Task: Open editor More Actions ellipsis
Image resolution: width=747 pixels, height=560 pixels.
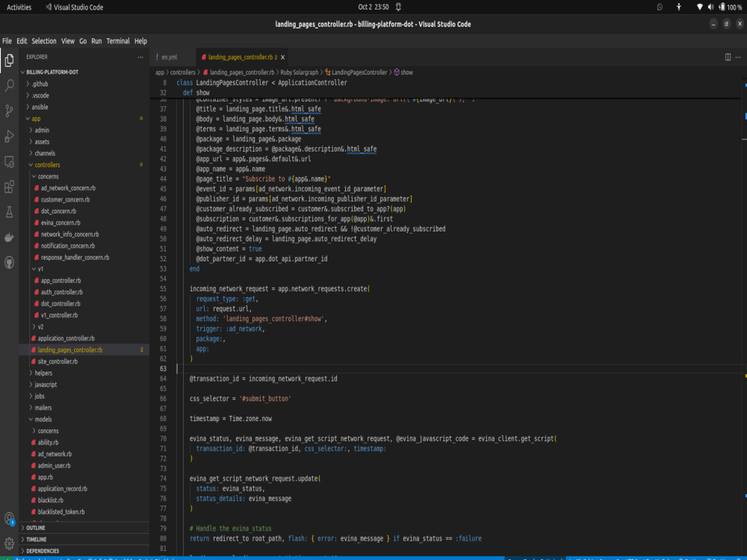Action: pyautogui.click(x=738, y=57)
